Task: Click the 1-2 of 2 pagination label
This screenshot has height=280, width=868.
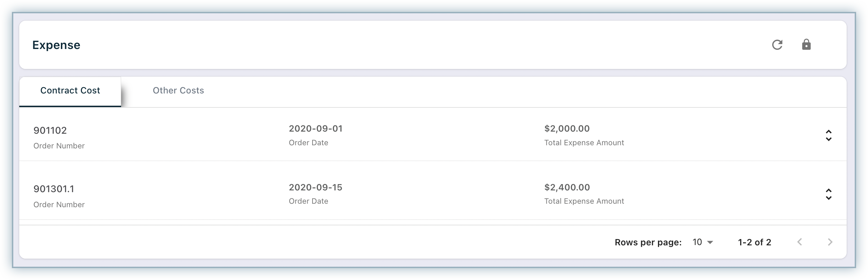Action: pyautogui.click(x=755, y=243)
